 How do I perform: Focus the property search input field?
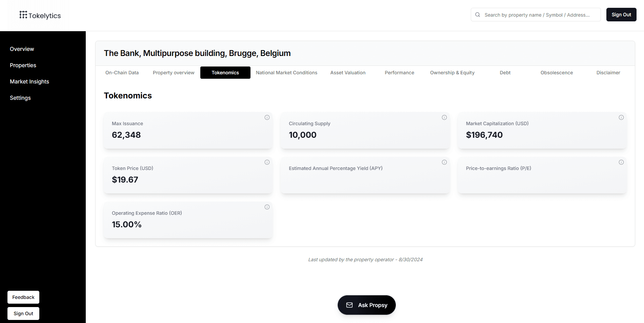coord(539,15)
